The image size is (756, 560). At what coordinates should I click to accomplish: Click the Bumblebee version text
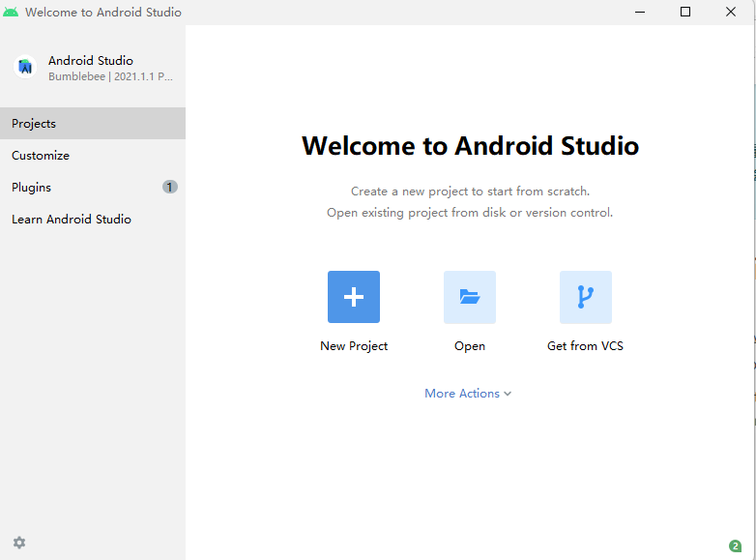110,76
